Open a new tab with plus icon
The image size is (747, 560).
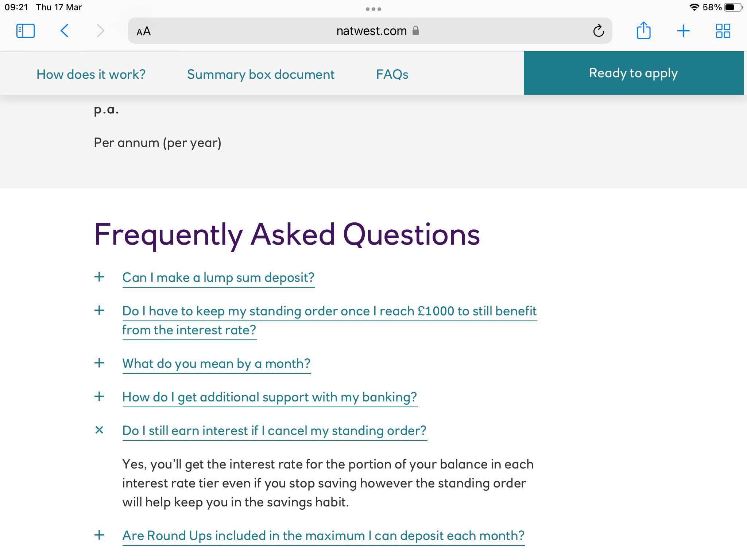coord(683,31)
